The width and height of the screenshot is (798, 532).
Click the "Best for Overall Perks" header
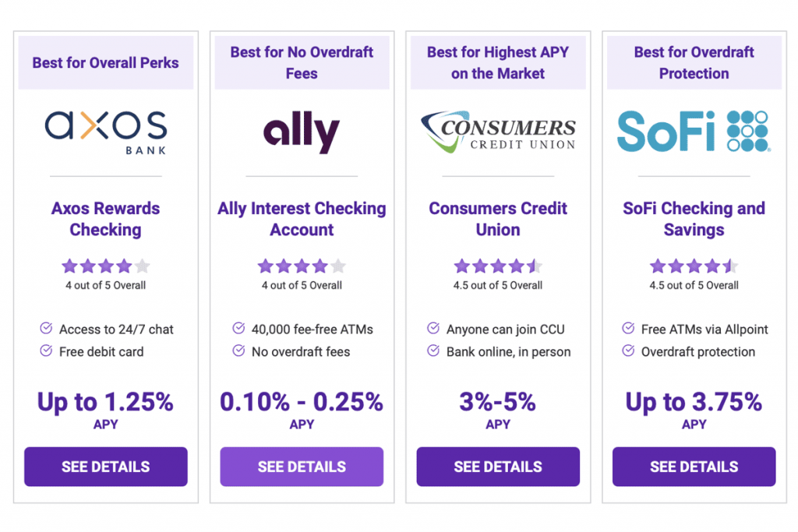coord(105,62)
